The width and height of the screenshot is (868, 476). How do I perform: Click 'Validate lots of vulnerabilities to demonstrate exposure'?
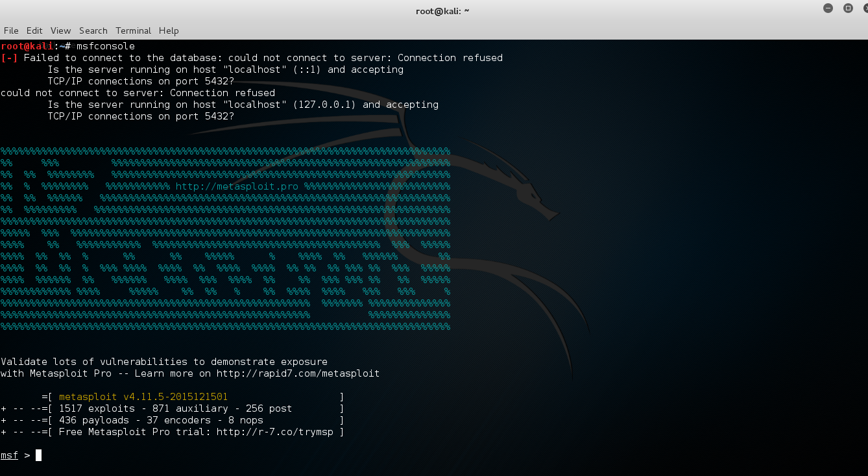tap(164, 362)
